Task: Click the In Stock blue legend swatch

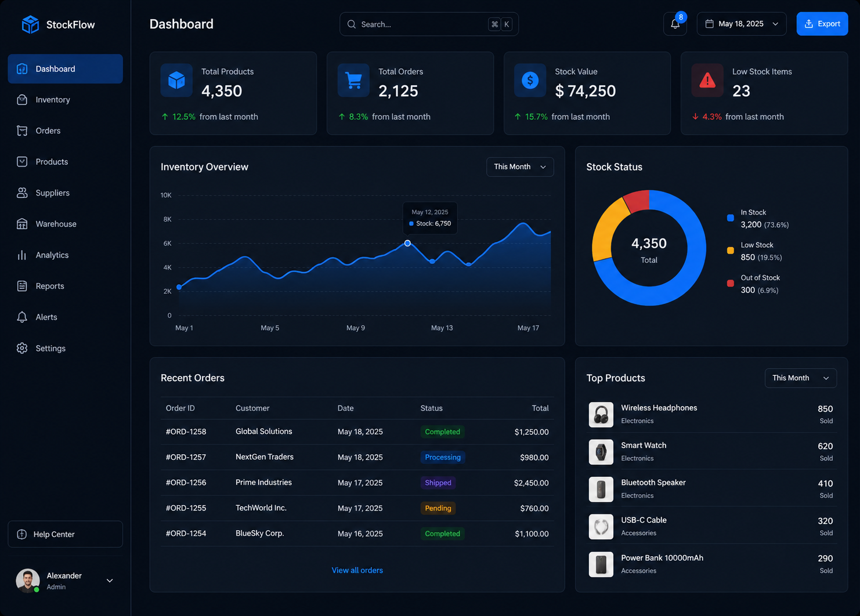Action: click(x=731, y=218)
